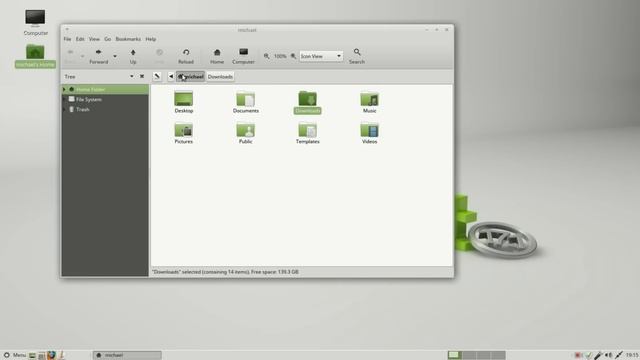Zoom out the icon view

tap(267, 56)
